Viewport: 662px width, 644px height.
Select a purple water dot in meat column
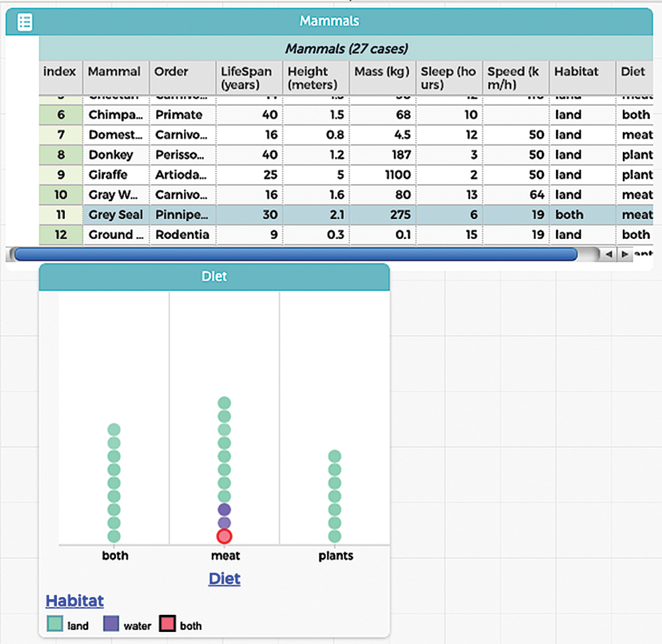pyautogui.click(x=225, y=508)
